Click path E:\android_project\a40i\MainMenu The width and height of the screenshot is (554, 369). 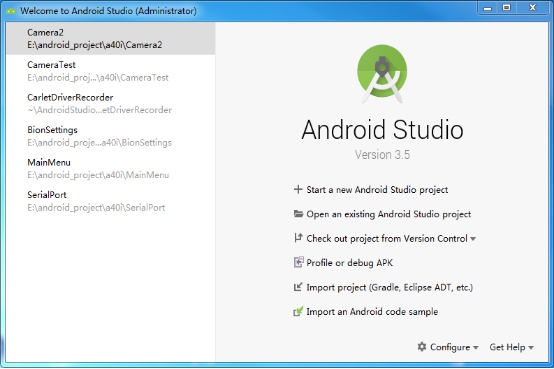pyautogui.click(x=98, y=175)
